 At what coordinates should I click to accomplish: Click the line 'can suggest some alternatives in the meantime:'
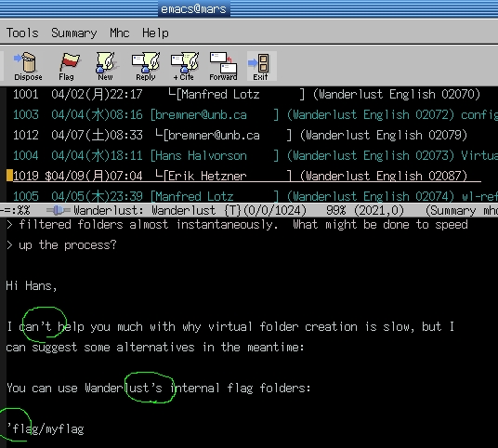click(155, 347)
